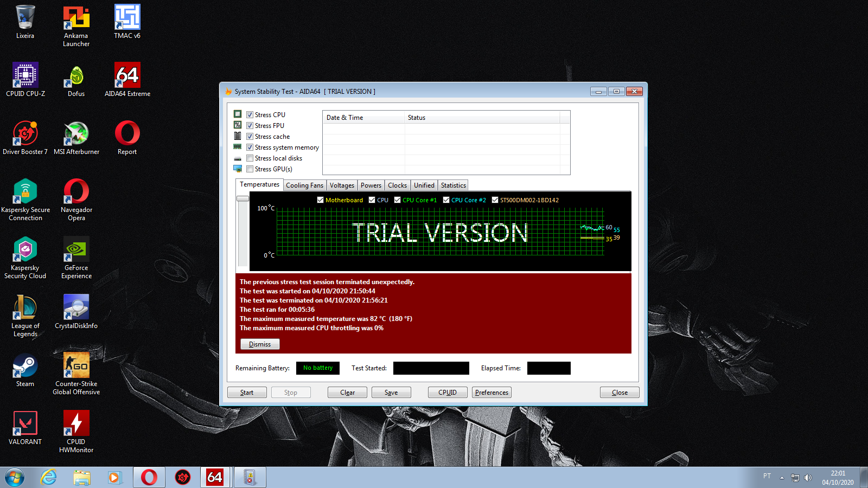
Task: Launch Steam from the desktop
Action: click(25, 370)
